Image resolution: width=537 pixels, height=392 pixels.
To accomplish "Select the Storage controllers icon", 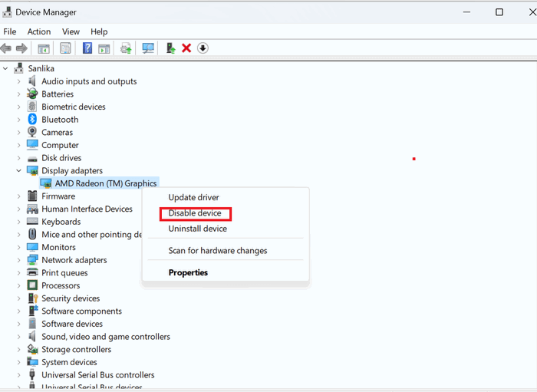I will tap(32, 349).
